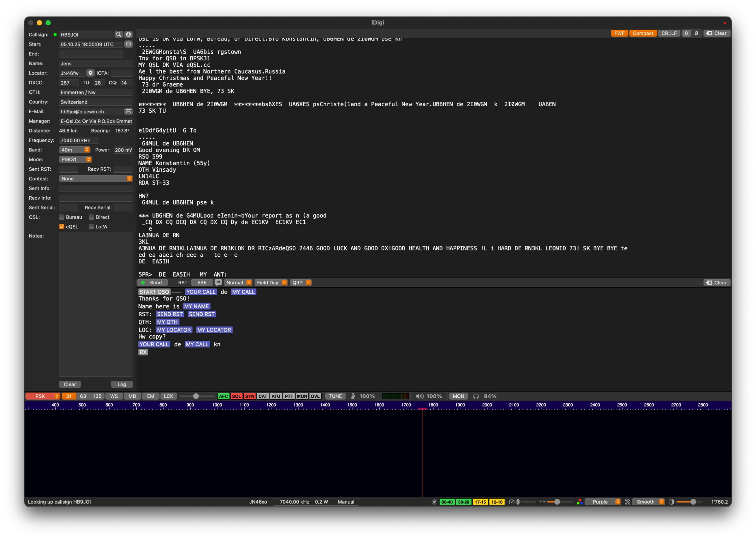Click the waterfall width arrows icon

point(542,502)
